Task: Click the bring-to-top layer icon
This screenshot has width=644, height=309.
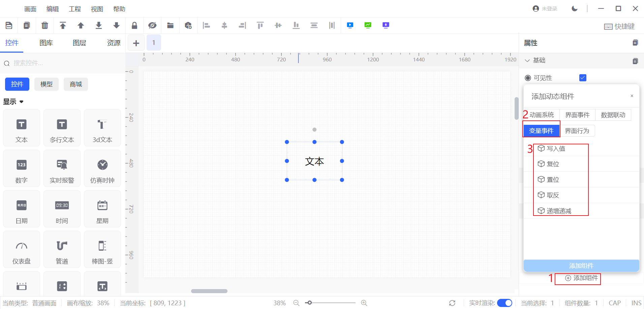Action: click(63, 25)
